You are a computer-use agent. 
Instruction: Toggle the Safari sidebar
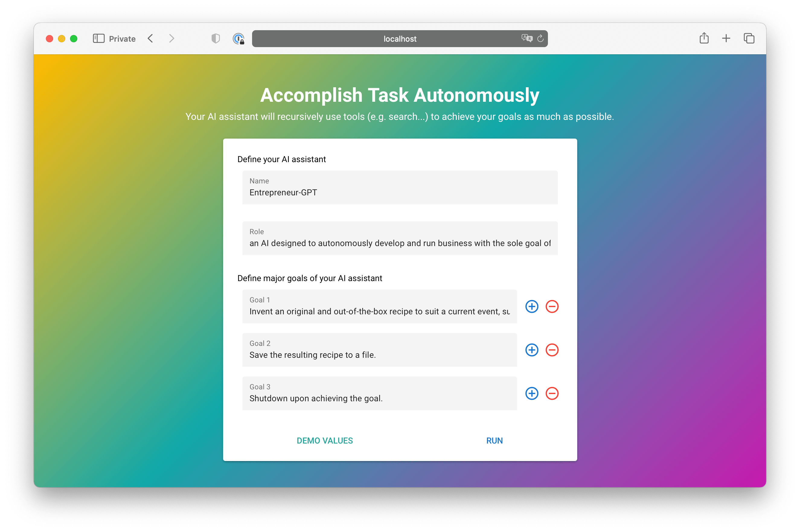point(98,38)
